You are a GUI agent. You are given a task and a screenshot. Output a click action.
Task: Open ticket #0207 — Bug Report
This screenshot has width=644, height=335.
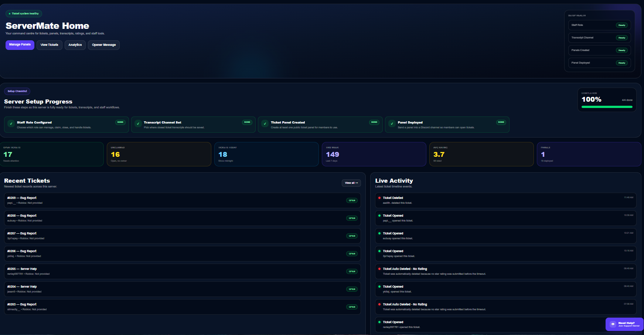tap(182, 236)
